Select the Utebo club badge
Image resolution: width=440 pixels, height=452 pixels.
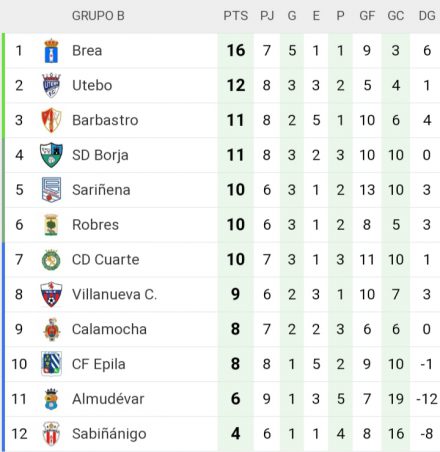(51, 85)
